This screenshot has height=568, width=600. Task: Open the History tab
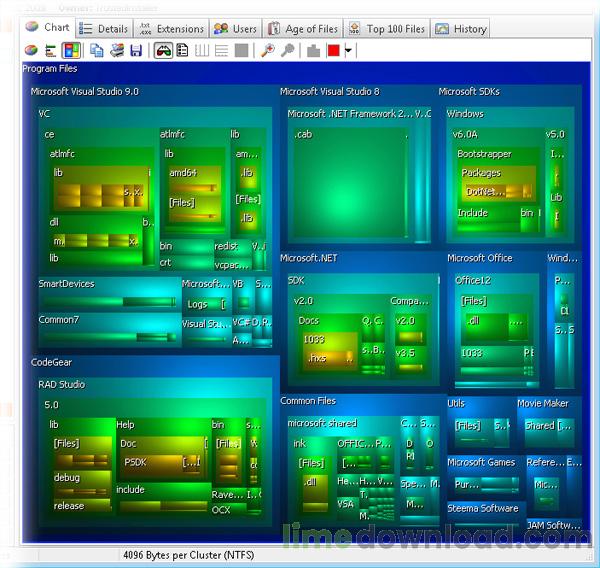[461, 29]
